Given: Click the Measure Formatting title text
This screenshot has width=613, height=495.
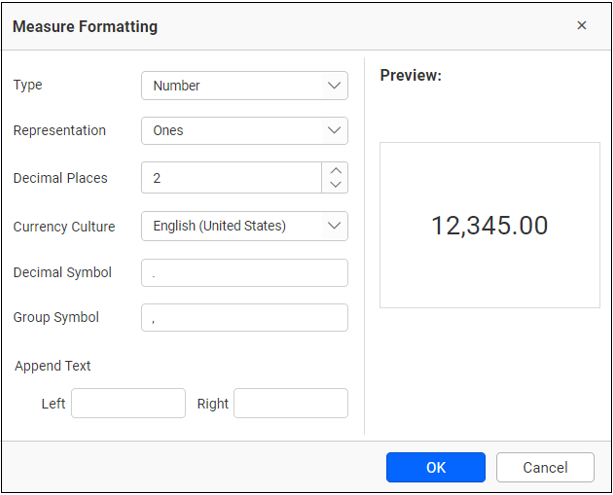Looking at the screenshot, I should [85, 27].
